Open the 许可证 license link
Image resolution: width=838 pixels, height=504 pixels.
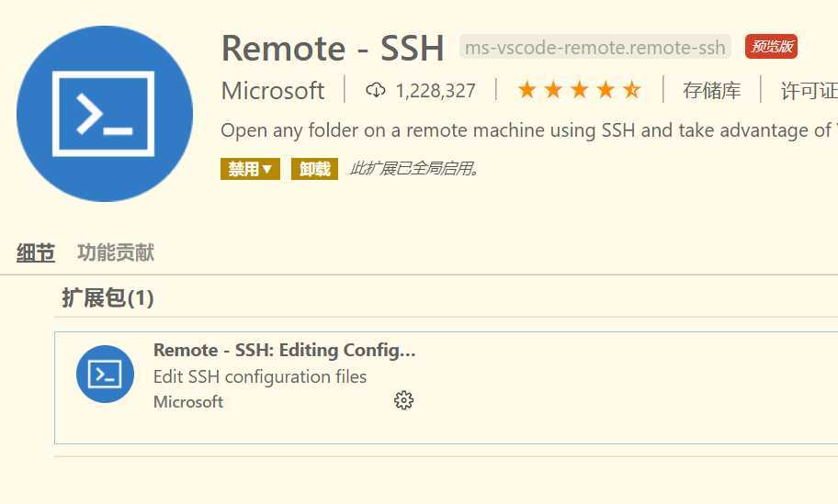[x=809, y=90]
